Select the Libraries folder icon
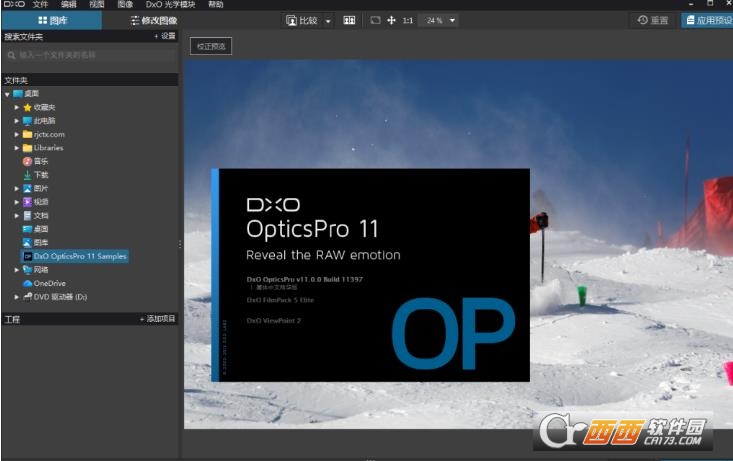This screenshot has width=733, height=461. coord(28,148)
